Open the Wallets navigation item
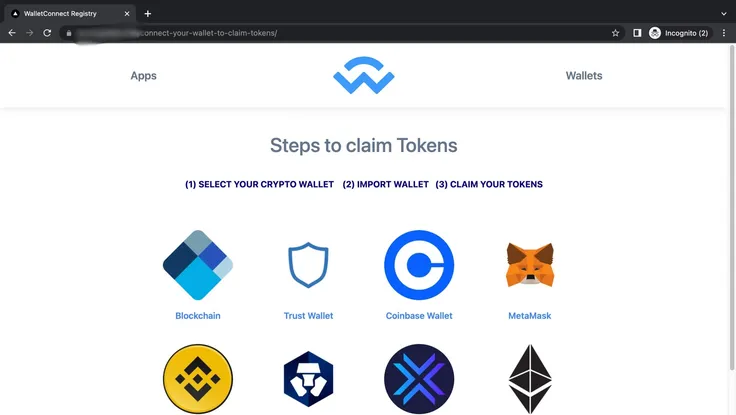Viewport: 736px width, 415px height. (584, 76)
